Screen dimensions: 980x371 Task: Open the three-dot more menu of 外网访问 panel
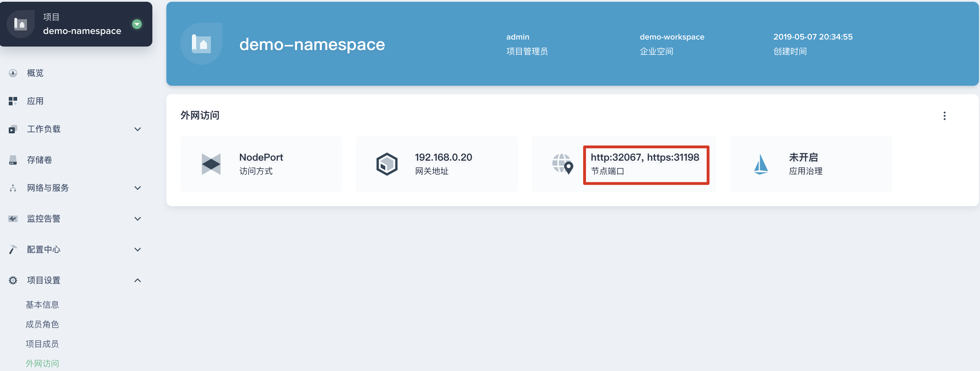tap(944, 116)
